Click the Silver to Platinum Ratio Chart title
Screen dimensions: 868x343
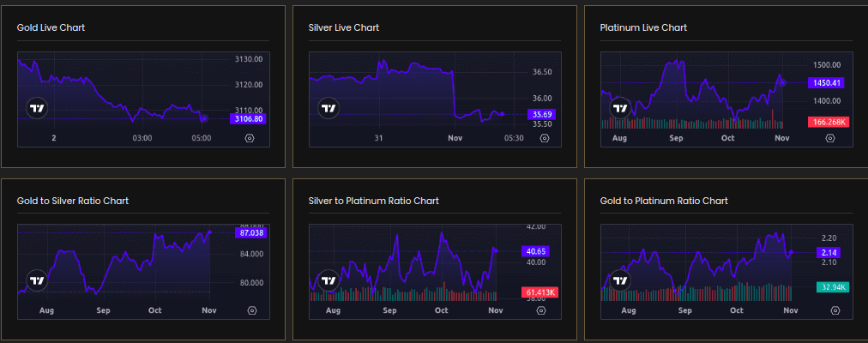(x=373, y=201)
